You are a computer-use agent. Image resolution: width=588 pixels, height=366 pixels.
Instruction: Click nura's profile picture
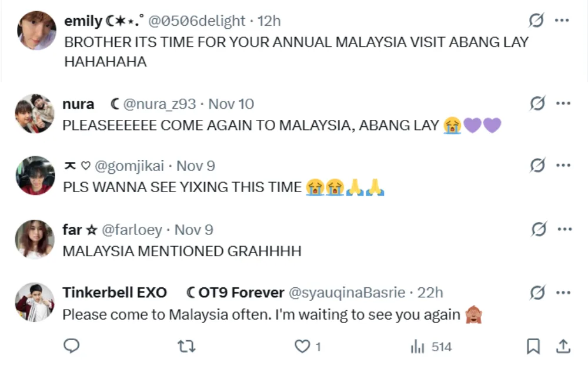tap(35, 112)
